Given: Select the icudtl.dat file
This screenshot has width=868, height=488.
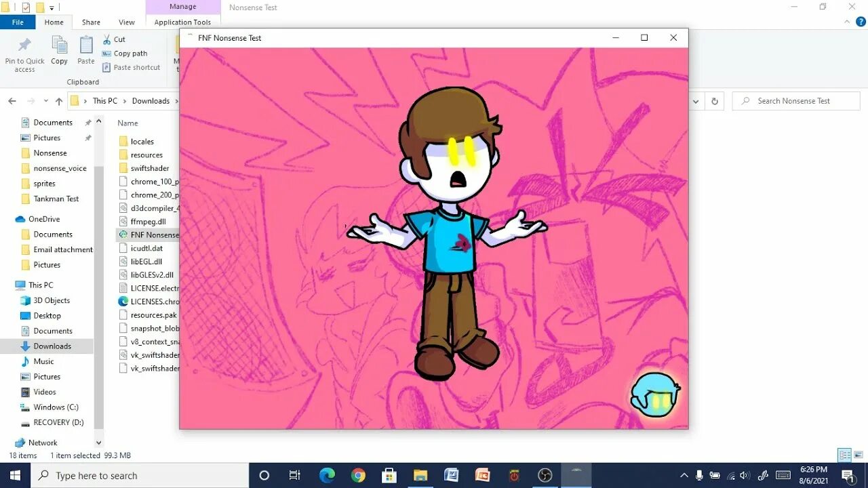Looking at the screenshot, I should point(146,248).
